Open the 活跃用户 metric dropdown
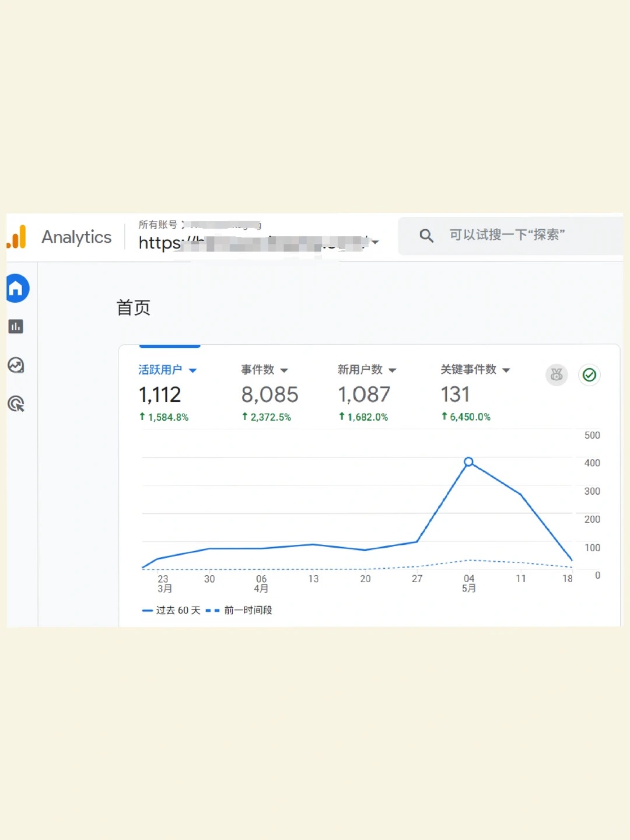Screen dimensions: 630x840 coord(193,370)
